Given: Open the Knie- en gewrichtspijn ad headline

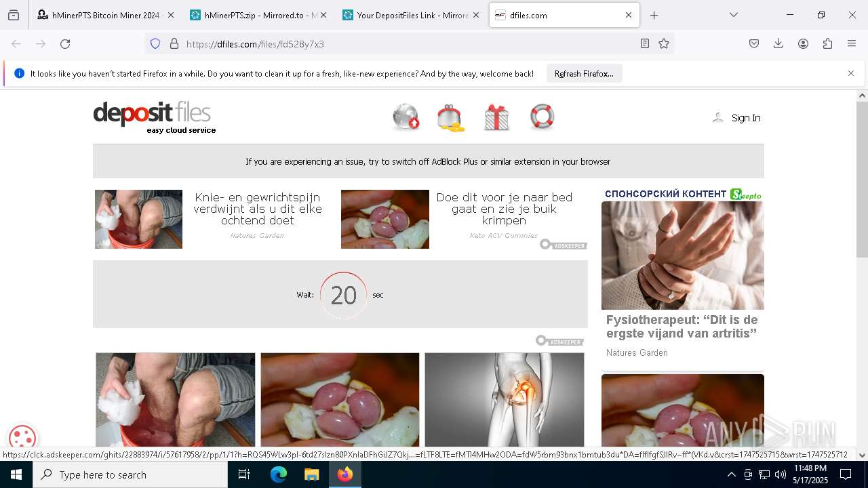Looking at the screenshot, I should point(258,209).
